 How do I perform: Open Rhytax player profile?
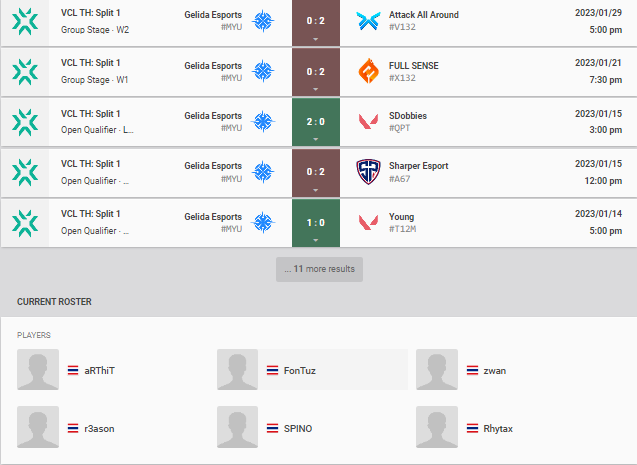click(498, 428)
